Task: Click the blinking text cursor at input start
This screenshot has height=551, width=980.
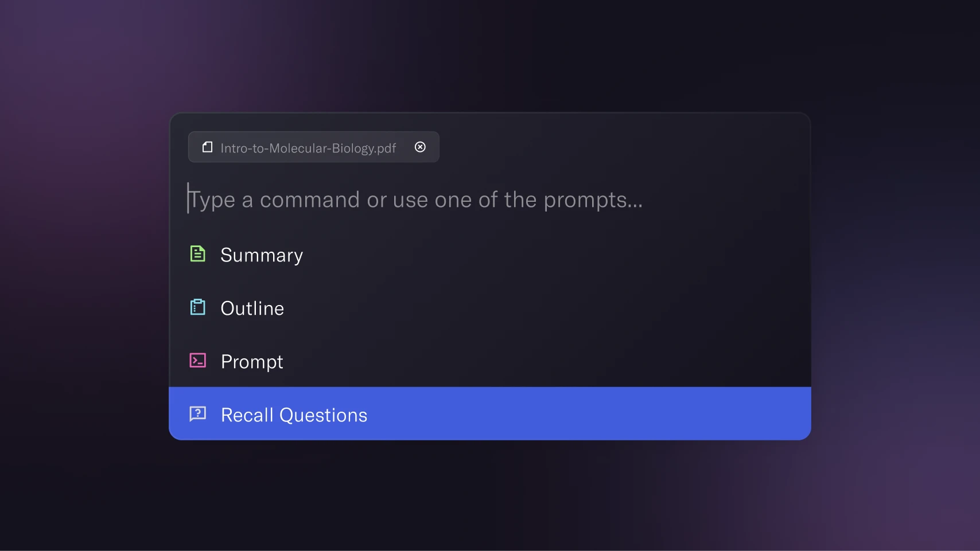Action: pos(188,198)
